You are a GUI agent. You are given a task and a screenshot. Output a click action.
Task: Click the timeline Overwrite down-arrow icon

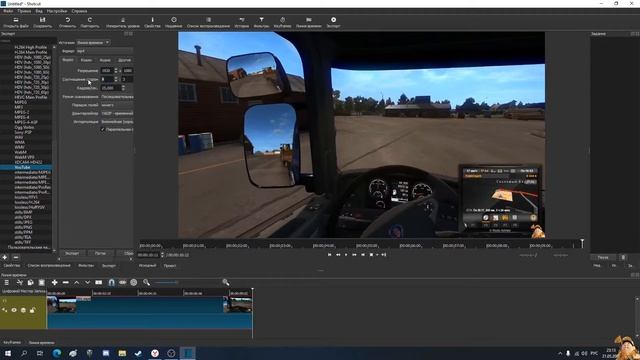(87, 282)
